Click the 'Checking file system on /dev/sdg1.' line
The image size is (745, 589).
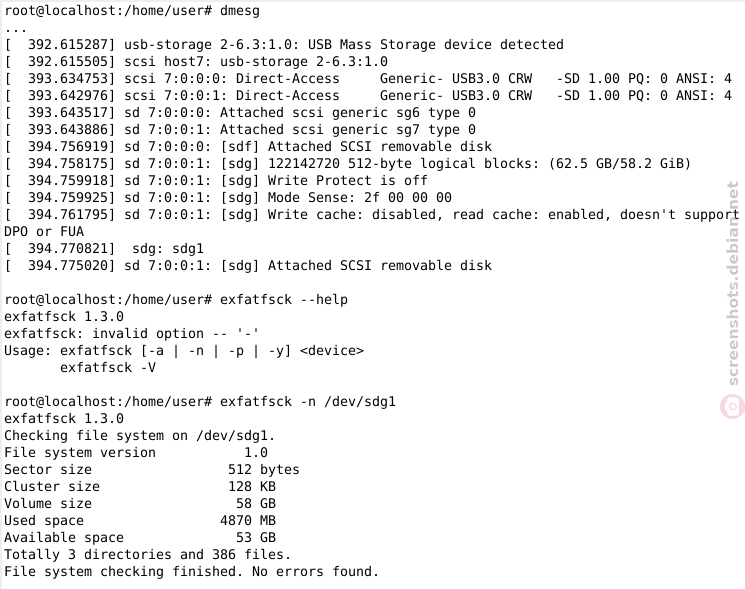coord(140,436)
